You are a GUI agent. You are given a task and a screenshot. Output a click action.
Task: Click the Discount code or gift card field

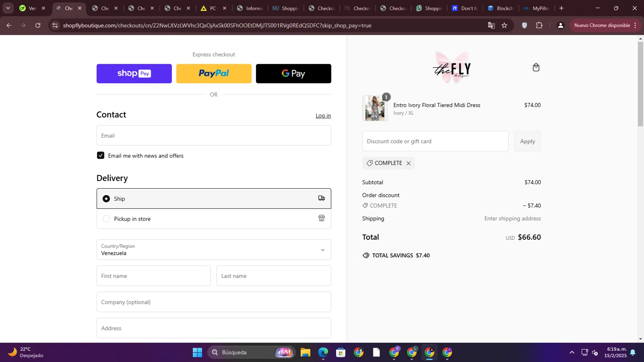pos(435,141)
